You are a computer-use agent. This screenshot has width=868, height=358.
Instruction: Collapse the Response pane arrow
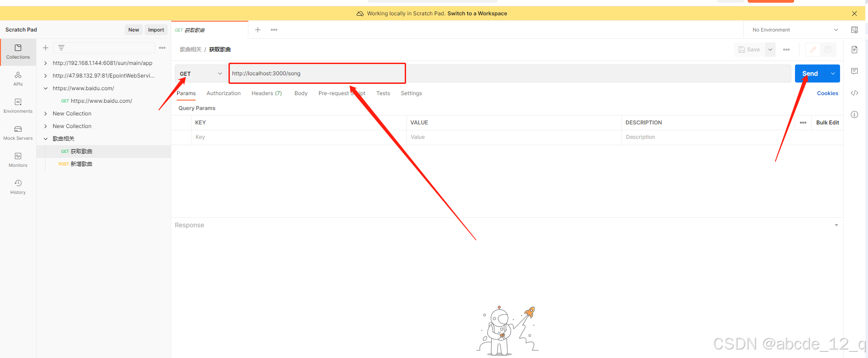point(836,225)
